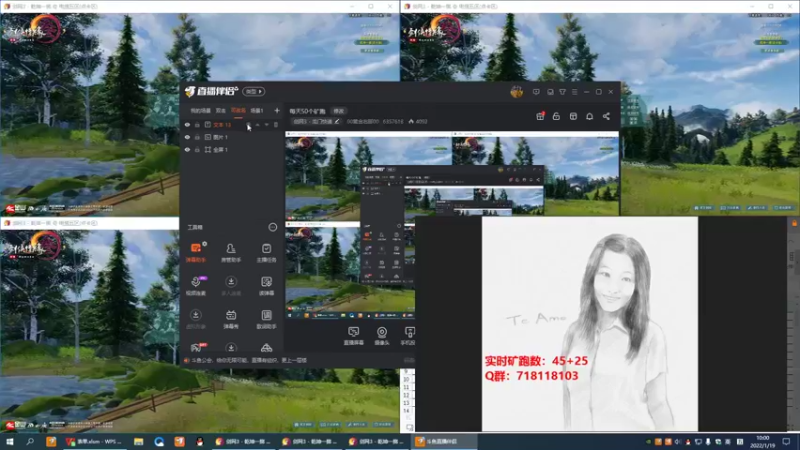The height and width of the screenshot is (450, 800).
Task: Lock the 图片 1 layer
Action: point(197,137)
